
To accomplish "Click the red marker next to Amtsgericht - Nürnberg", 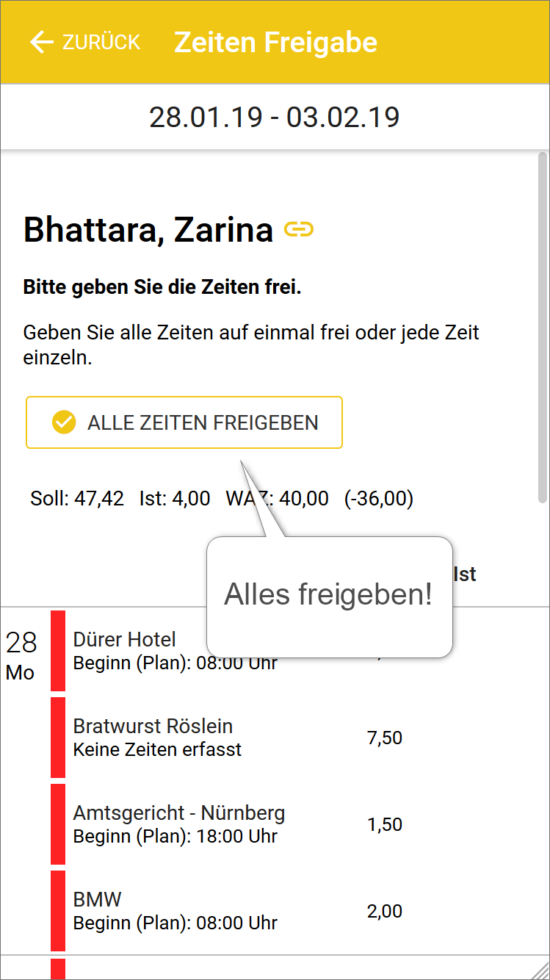I will (x=58, y=824).
